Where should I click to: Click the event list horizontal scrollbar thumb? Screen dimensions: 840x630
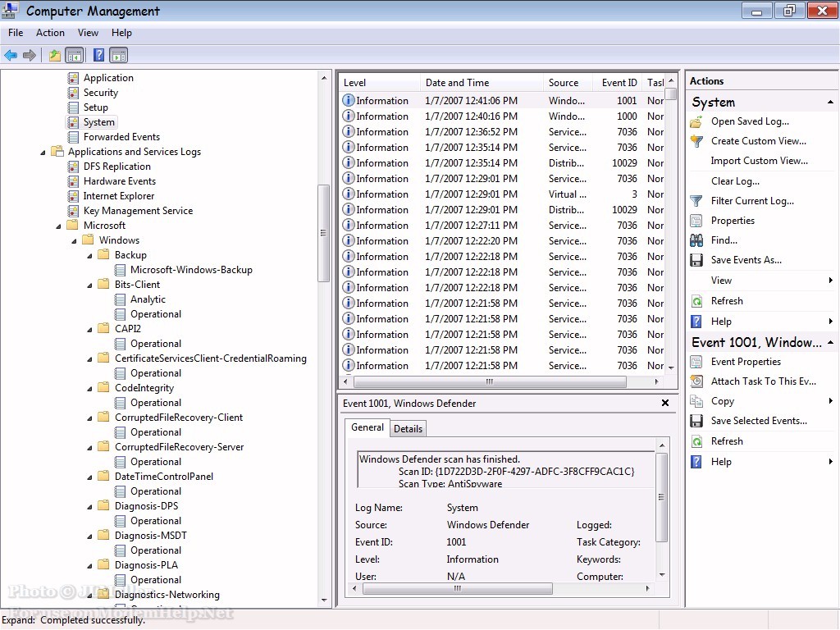click(x=489, y=382)
